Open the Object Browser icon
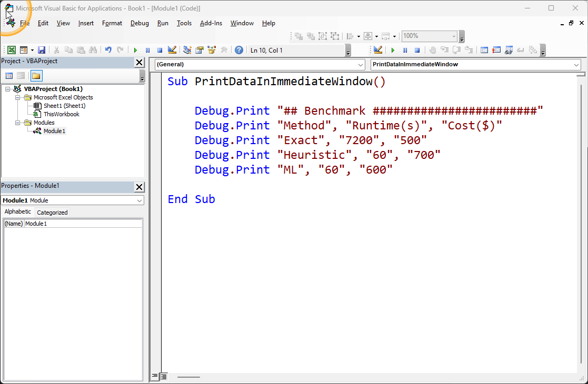 pyautogui.click(x=212, y=50)
